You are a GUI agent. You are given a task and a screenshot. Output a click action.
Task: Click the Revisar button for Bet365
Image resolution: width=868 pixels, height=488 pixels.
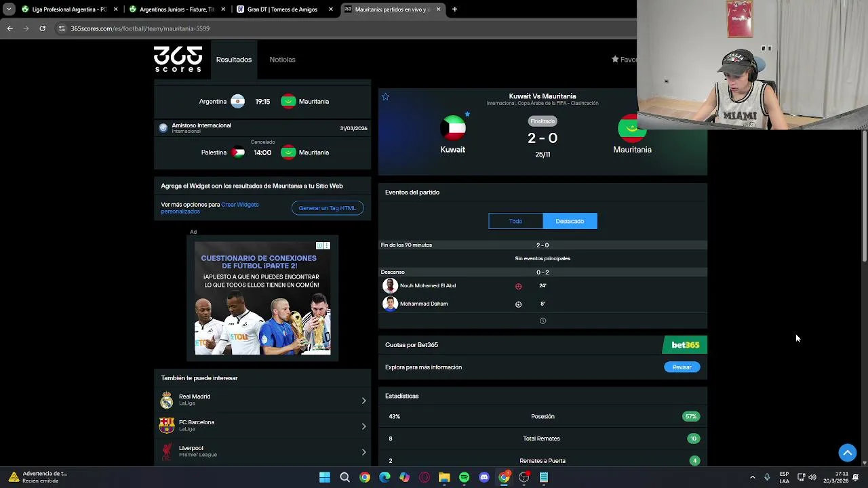click(x=682, y=367)
